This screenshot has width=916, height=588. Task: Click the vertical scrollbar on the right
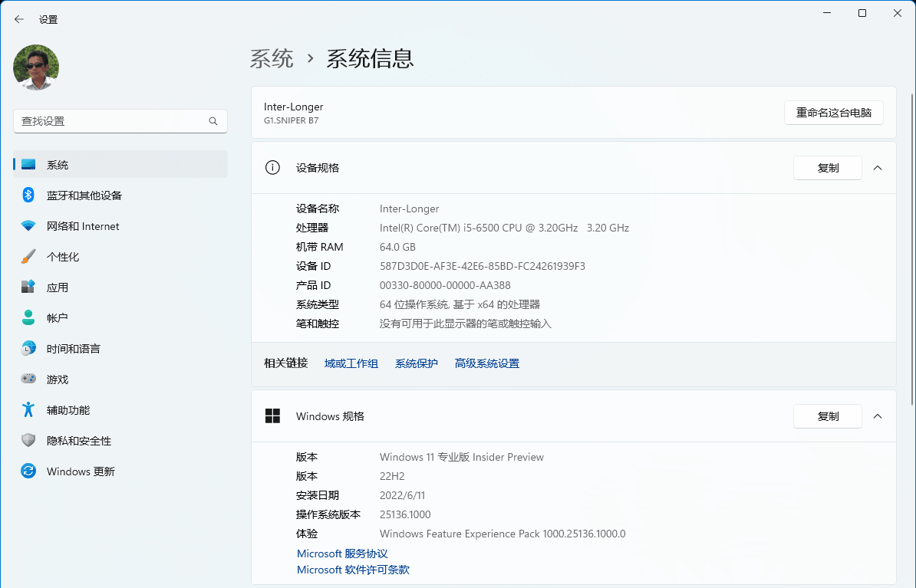pos(912,248)
